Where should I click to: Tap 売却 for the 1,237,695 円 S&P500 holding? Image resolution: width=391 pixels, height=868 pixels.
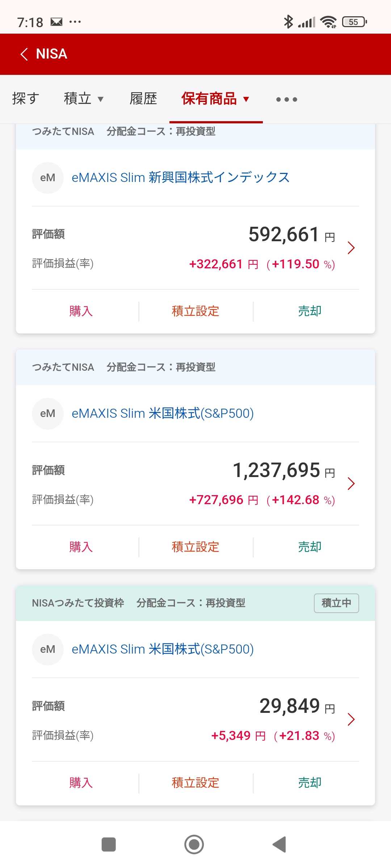tap(310, 547)
